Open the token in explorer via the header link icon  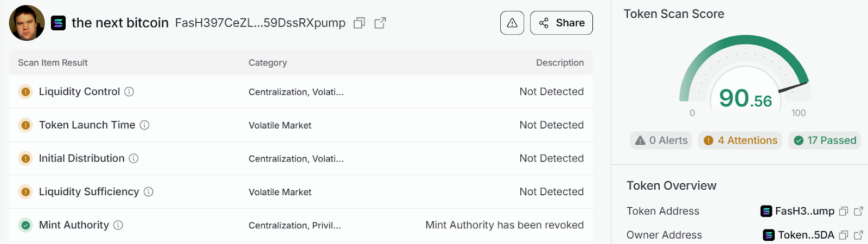(x=380, y=23)
